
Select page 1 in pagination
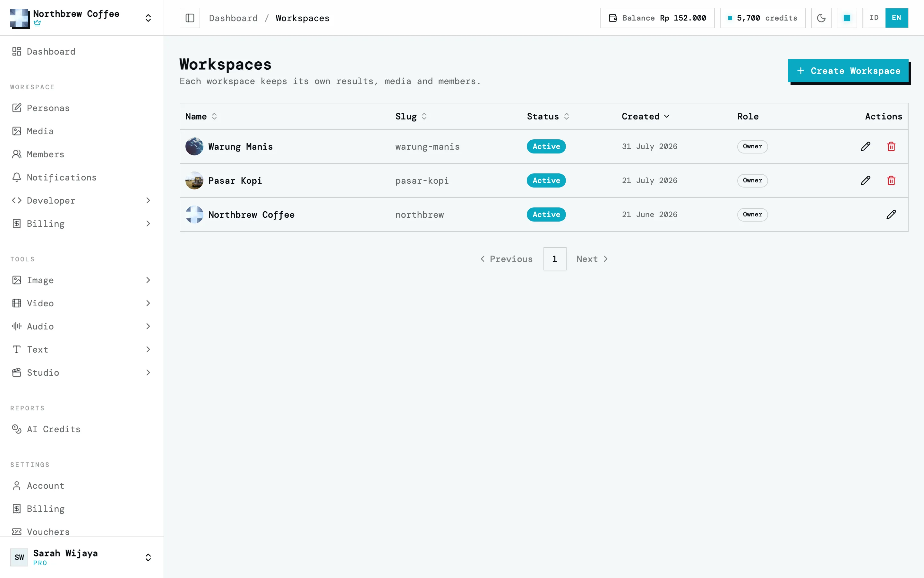(555, 259)
